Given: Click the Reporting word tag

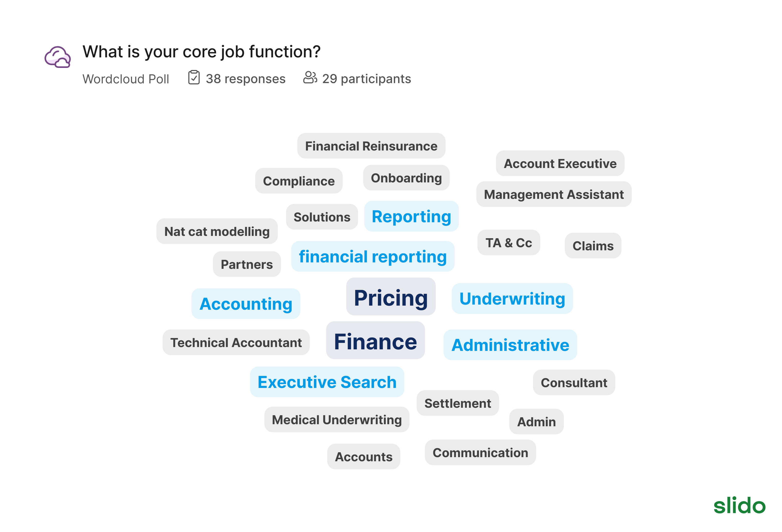Looking at the screenshot, I should pos(411,216).
